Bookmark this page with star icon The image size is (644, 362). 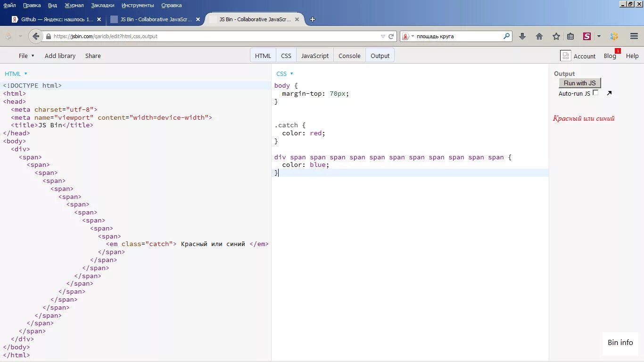(556, 36)
